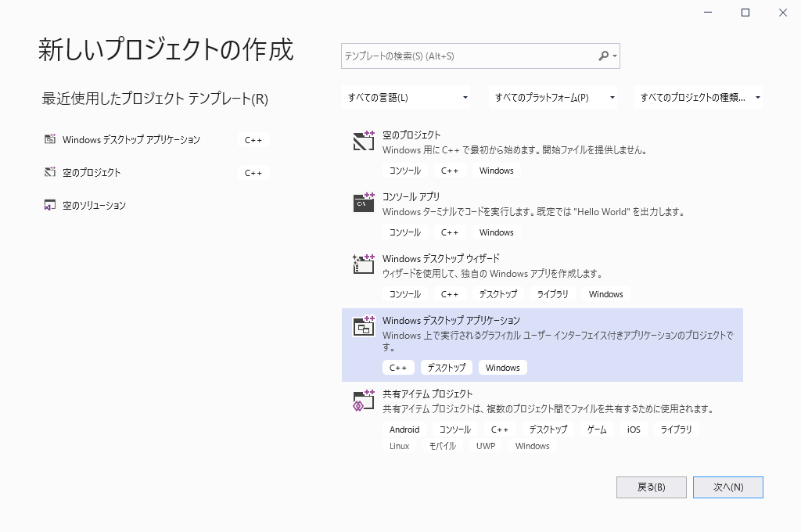The height and width of the screenshot is (532, 801).
Task: Click the C++ tag beside recent 空のプロジェクト
Action: click(253, 173)
